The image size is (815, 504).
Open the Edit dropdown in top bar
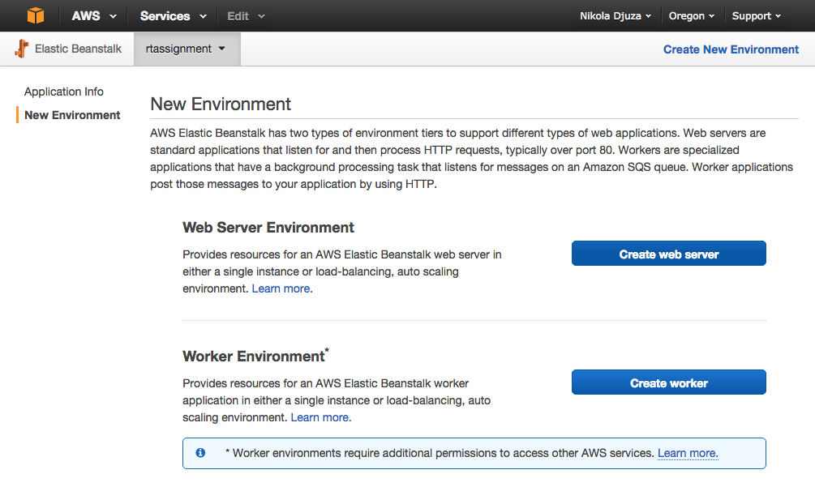(246, 16)
